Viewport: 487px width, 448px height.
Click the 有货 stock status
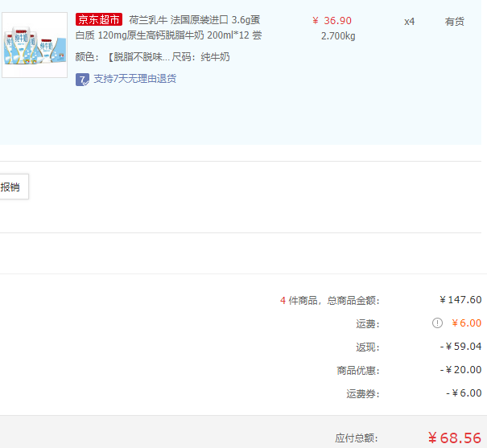click(454, 22)
